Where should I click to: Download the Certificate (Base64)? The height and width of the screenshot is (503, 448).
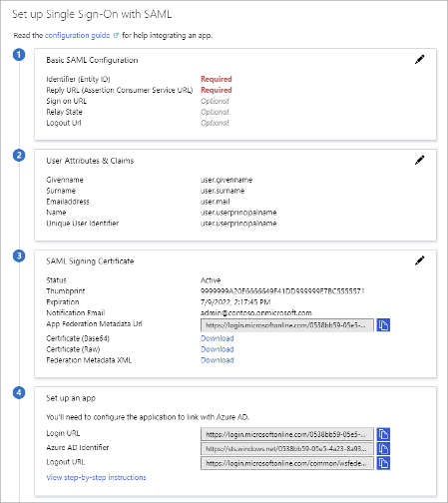[x=218, y=338]
